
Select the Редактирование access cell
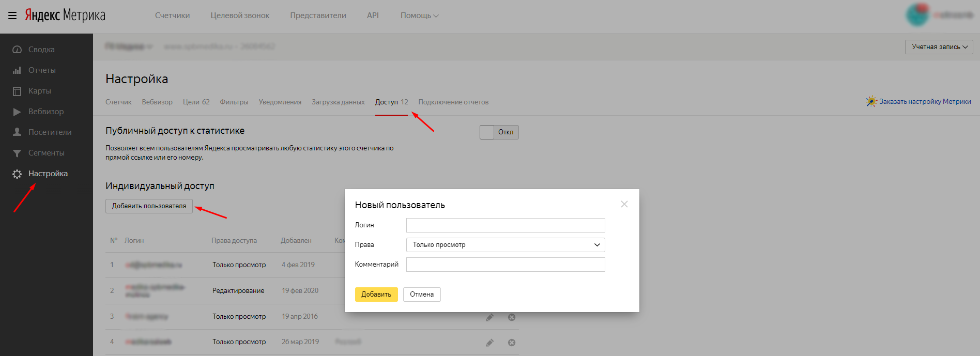(238, 291)
